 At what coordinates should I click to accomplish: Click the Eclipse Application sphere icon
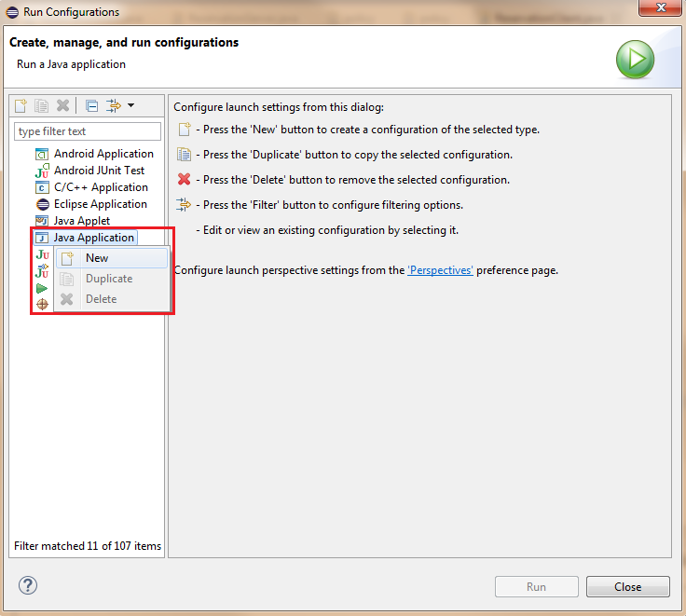43,204
